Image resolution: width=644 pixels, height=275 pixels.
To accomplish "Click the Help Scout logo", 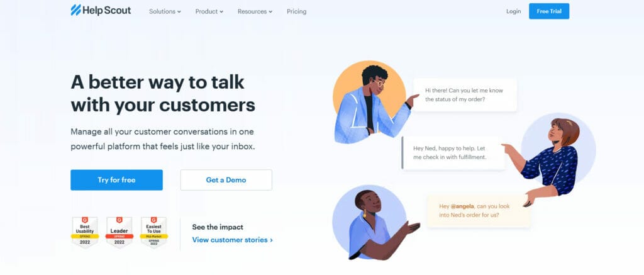I will click(101, 10).
